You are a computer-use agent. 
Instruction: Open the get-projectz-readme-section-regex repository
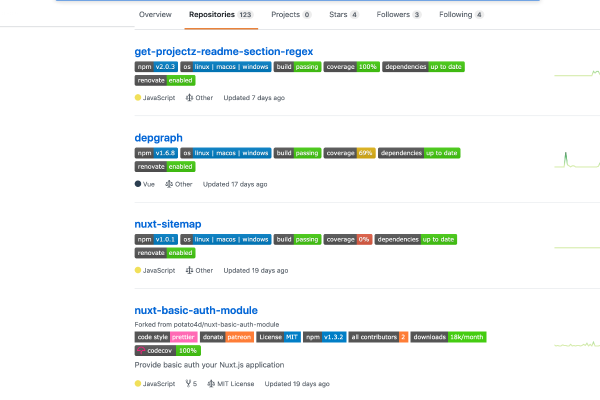(223, 52)
